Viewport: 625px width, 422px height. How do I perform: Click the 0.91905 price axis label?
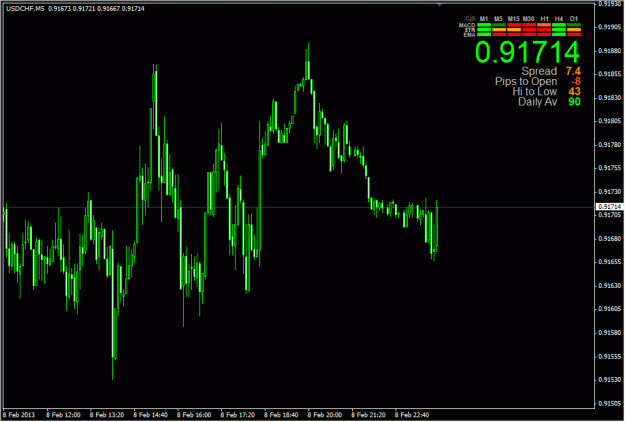point(610,27)
